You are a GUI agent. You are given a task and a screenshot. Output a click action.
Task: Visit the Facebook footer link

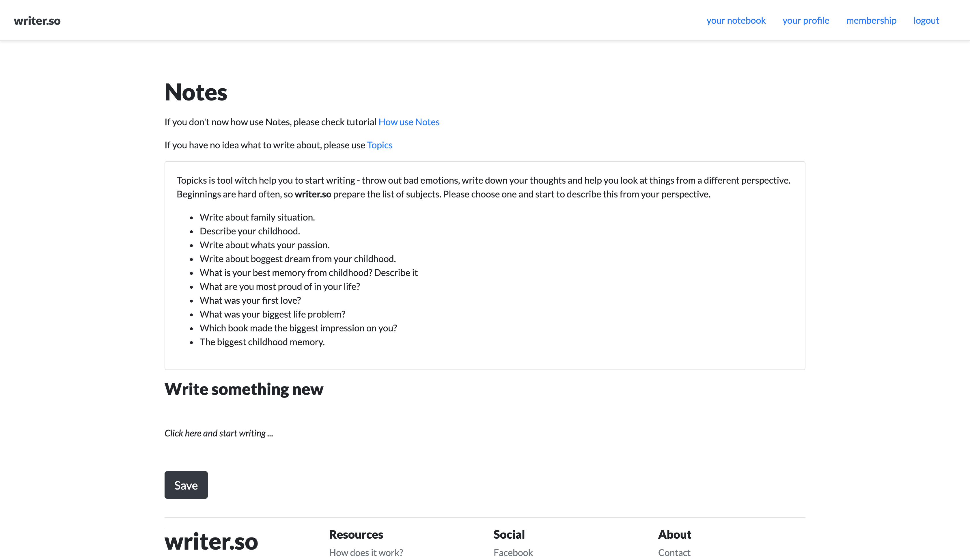pyautogui.click(x=513, y=552)
